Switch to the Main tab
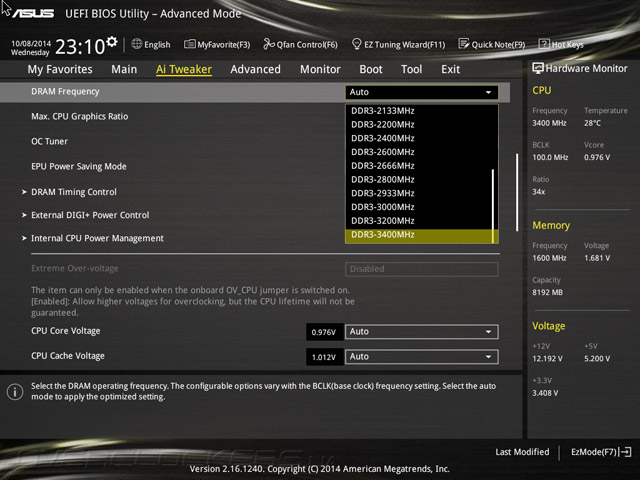The width and height of the screenshot is (640, 480). (124, 69)
